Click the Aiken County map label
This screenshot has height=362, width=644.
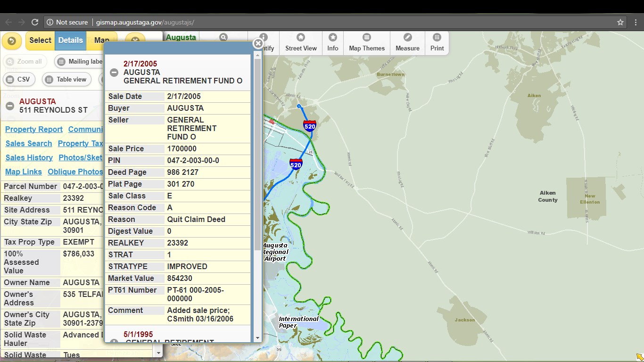point(548,196)
